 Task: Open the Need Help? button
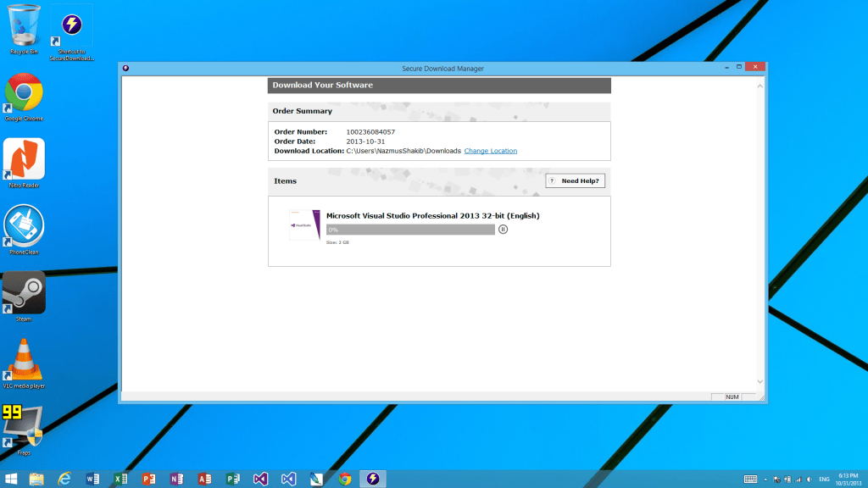pyautogui.click(x=576, y=181)
